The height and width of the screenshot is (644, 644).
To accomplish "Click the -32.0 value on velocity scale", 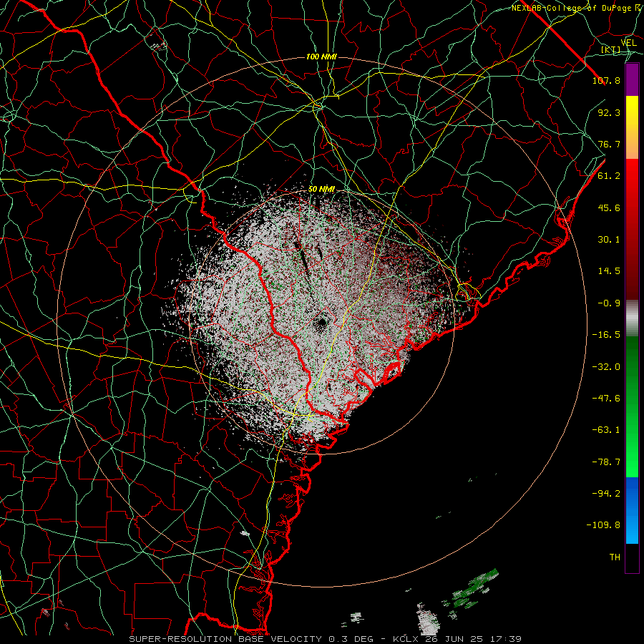I will (x=606, y=367).
